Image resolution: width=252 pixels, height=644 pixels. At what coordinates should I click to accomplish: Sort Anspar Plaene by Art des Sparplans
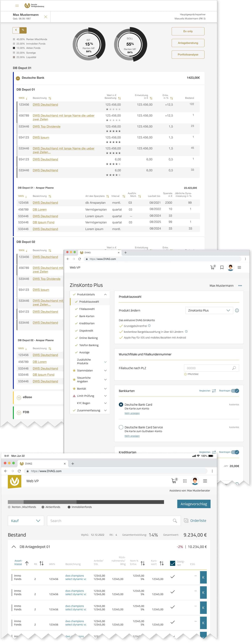click(x=108, y=196)
